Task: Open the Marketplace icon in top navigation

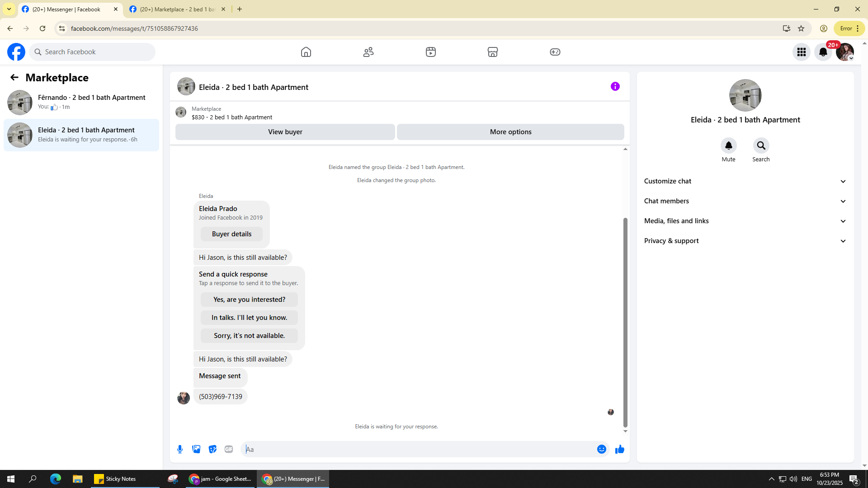Action: coord(493,52)
